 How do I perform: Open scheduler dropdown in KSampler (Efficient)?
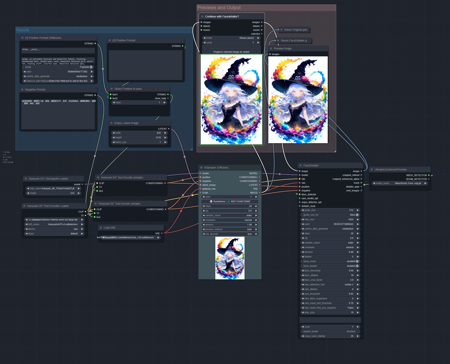[x=230, y=220]
